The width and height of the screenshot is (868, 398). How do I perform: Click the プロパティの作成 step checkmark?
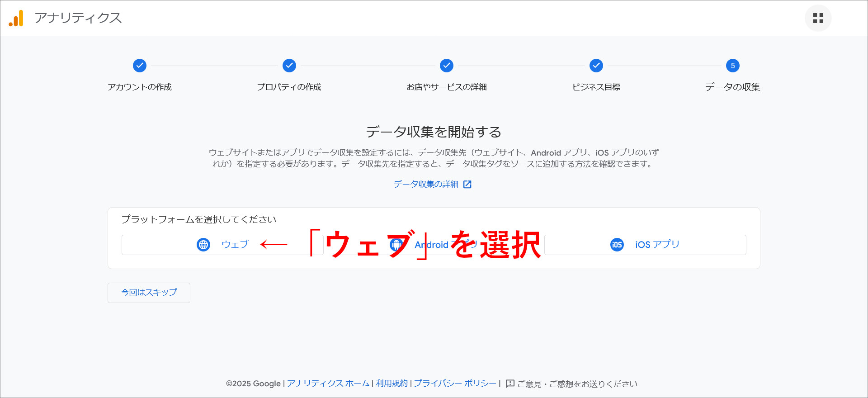[289, 66]
